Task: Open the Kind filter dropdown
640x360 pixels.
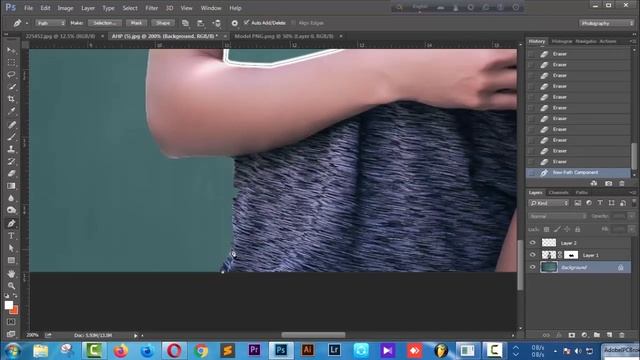Action: coord(549,203)
